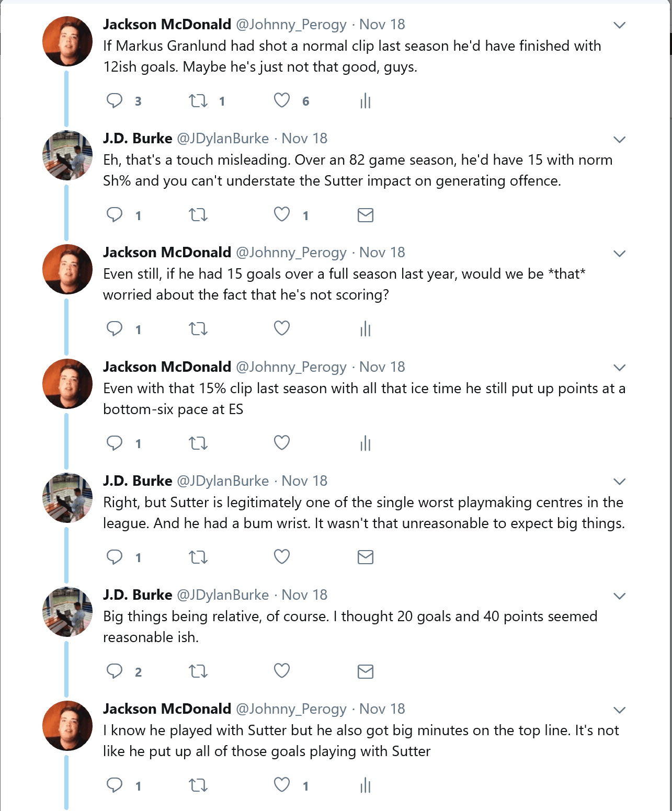
Task: Expand the more menu on the 'touch misleading' tweet
Action: 619,139
